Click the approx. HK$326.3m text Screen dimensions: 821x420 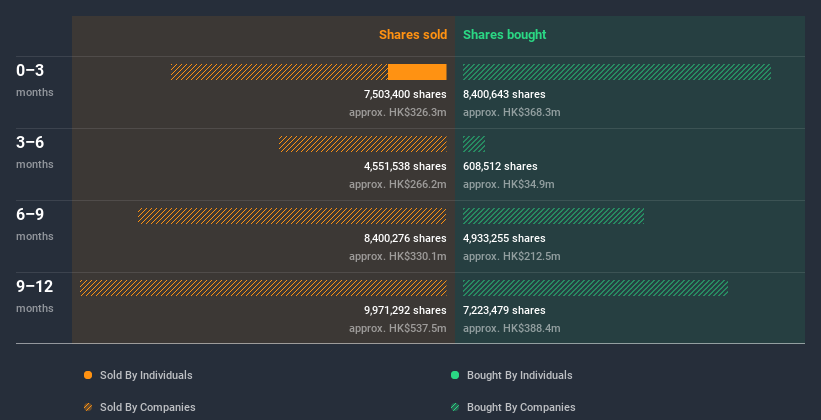[x=398, y=113]
